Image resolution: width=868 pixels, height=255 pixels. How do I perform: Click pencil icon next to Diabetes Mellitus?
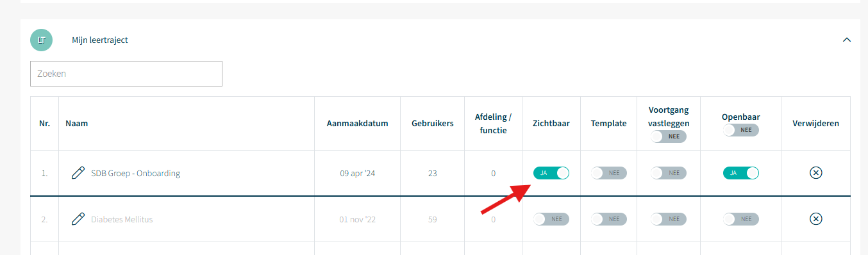point(78,219)
